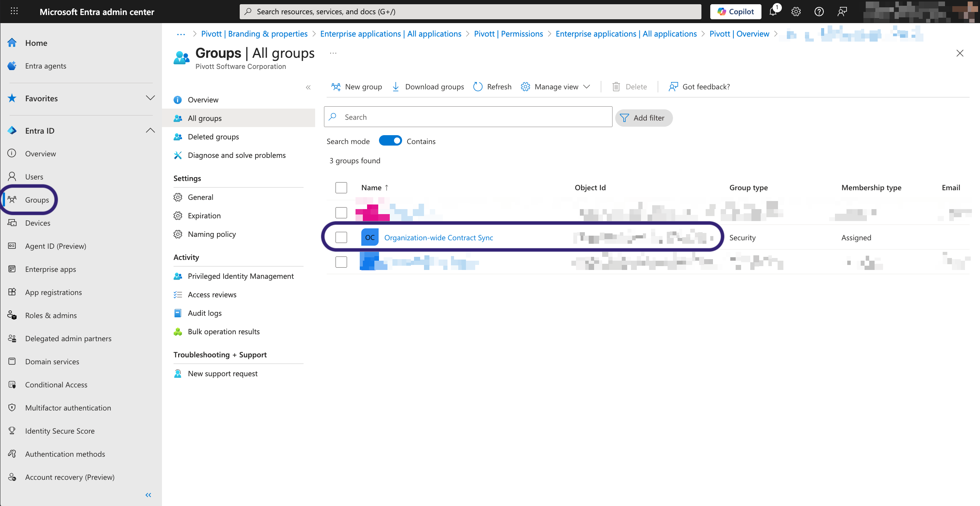Expand the Favorites section
Image resolution: width=980 pixels, height=506 pixels.
[x=150, y=98]
